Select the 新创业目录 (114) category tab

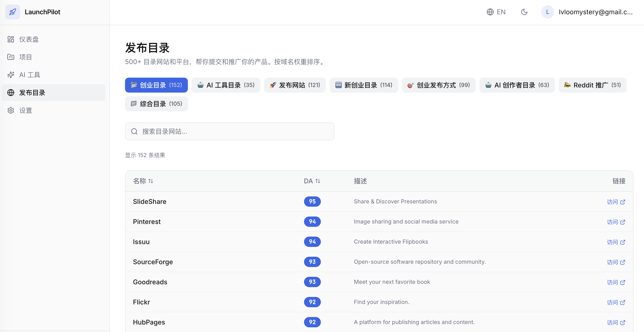364,85
